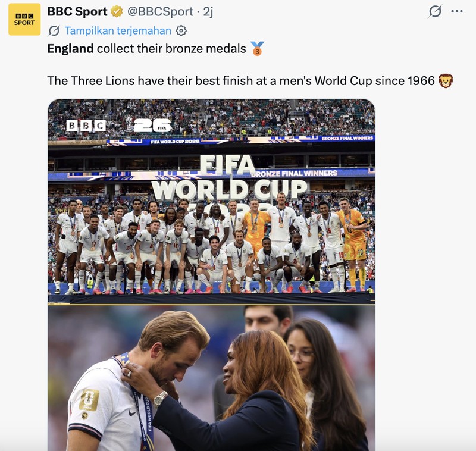This screenshot has width=476, height=451.
Task: Open the BBC Sport profile avatar
Action: tap(24, 20)
